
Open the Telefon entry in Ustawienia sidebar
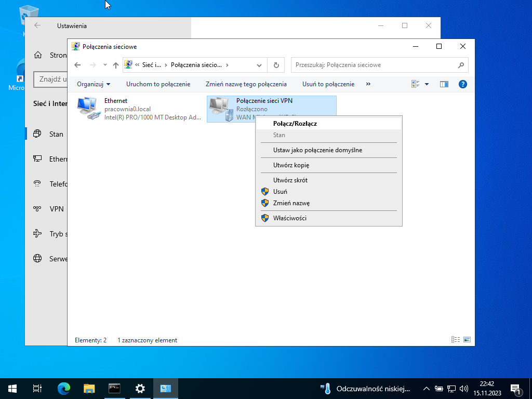tap(47, 184)
